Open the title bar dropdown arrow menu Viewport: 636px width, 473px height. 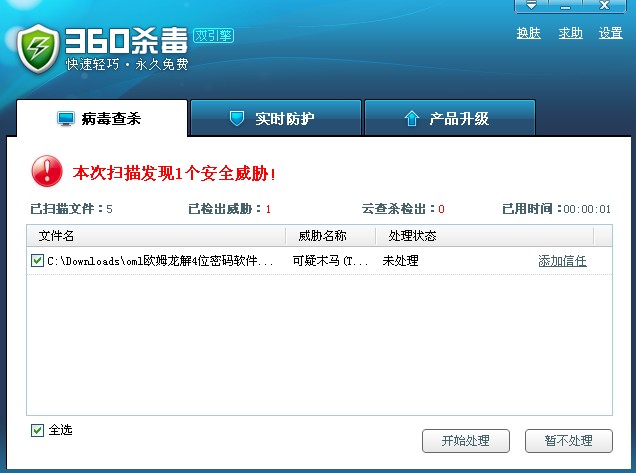530,6
